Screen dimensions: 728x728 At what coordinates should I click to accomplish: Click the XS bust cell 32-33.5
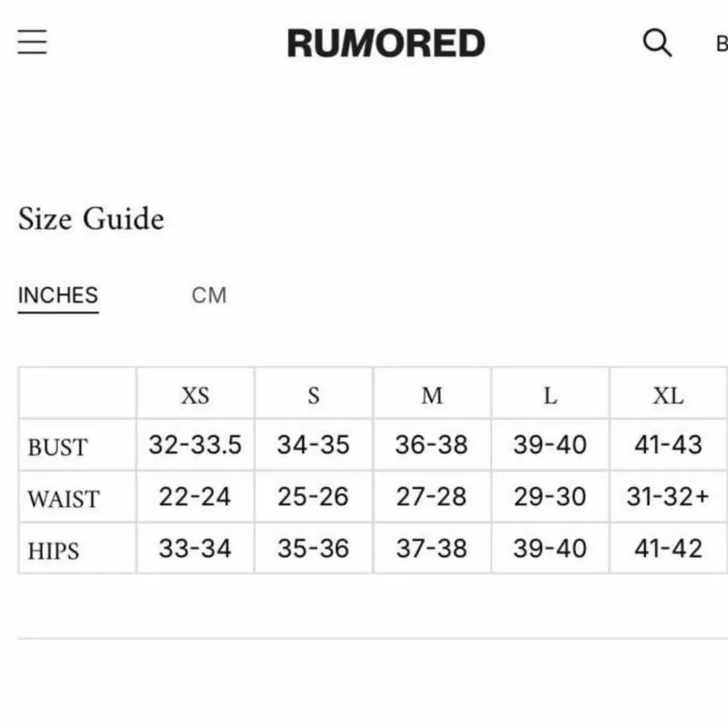pos(195,445)
